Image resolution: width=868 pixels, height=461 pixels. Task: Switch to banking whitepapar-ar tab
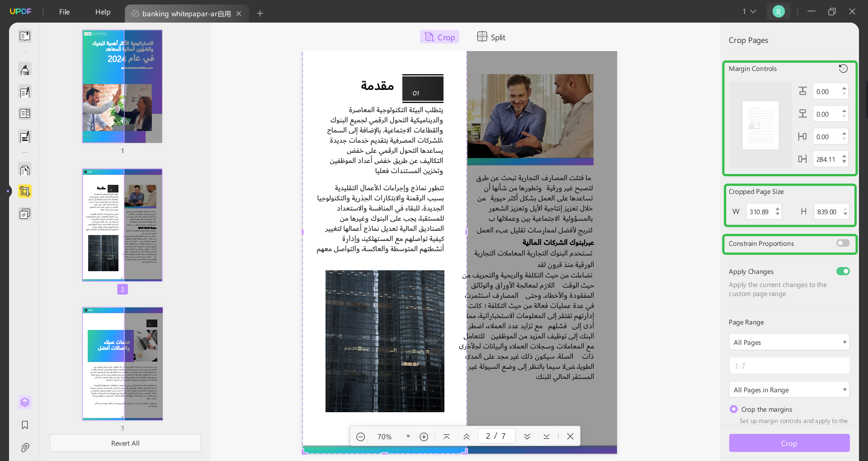[x=186, y=14]
